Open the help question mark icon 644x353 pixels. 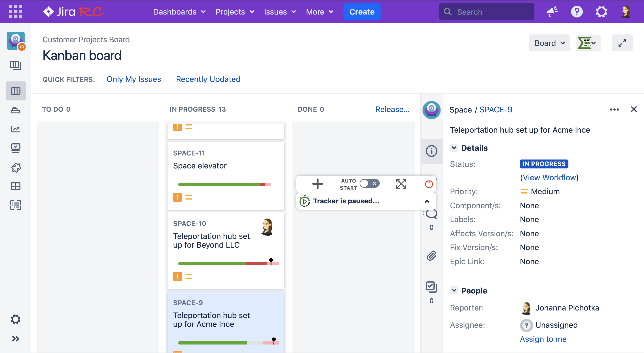576,12
